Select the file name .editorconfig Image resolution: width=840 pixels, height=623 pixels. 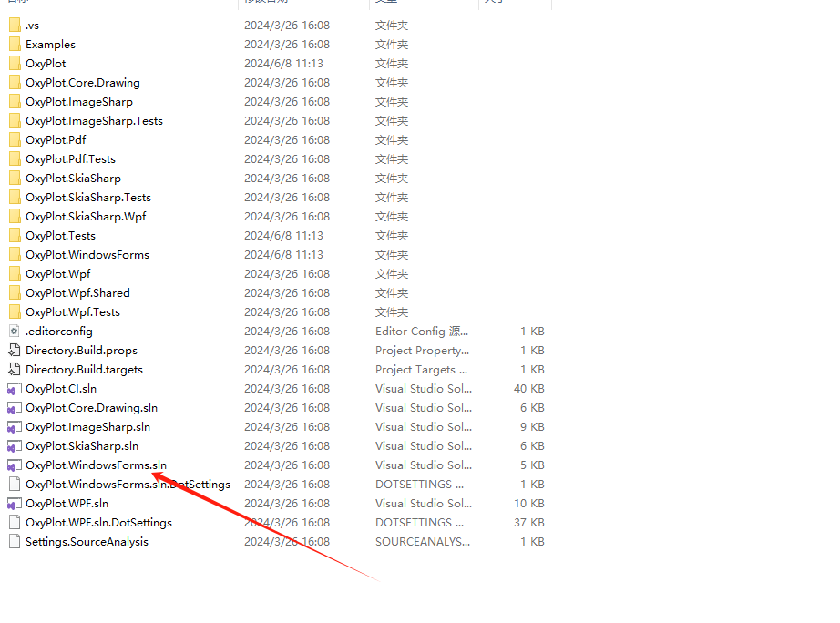(x=59, y=332)
